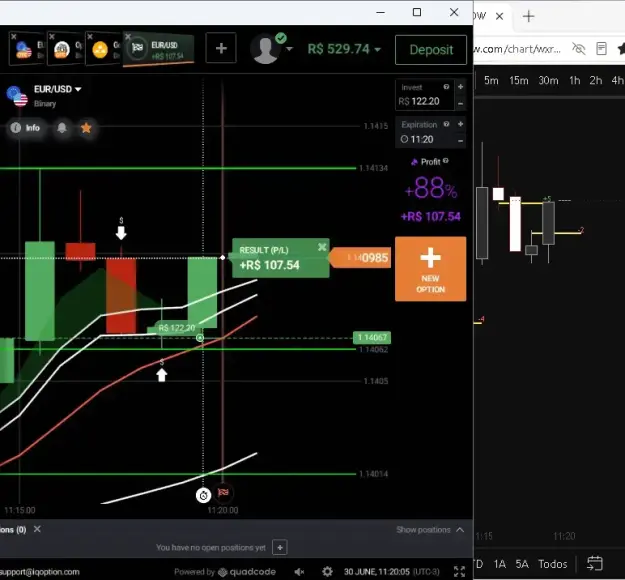Open the settings gear icon
This screenshot has width=625, height=580.
(327, 572)
